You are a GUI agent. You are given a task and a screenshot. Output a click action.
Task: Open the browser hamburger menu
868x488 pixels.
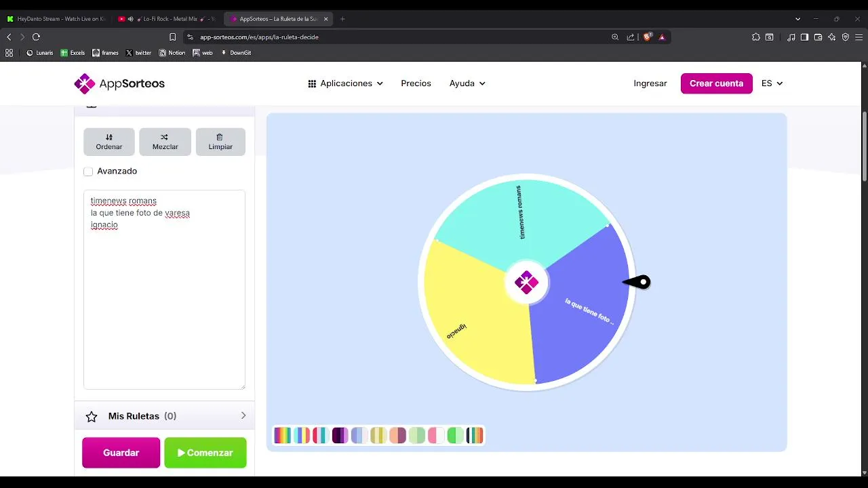[859, 37]
